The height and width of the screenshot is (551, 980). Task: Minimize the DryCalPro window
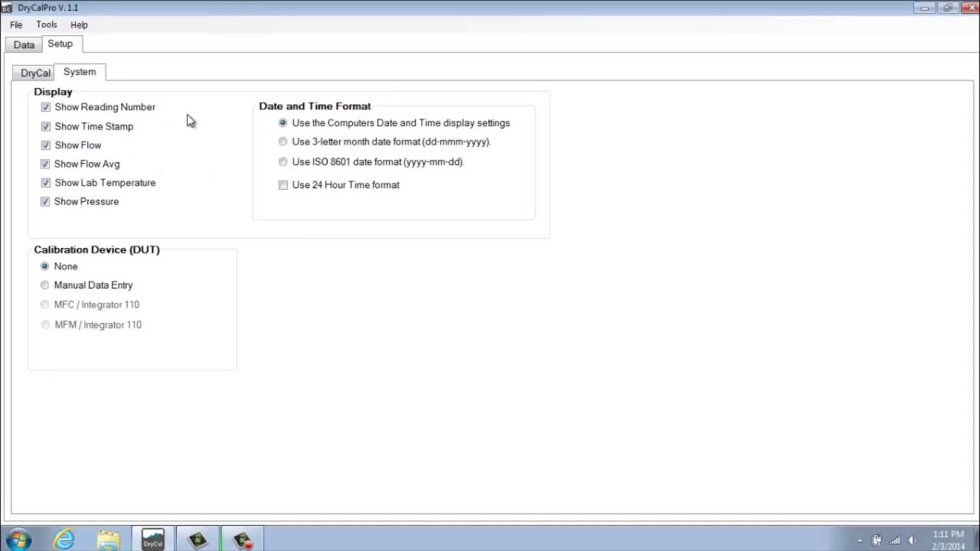tap(925, 8)
